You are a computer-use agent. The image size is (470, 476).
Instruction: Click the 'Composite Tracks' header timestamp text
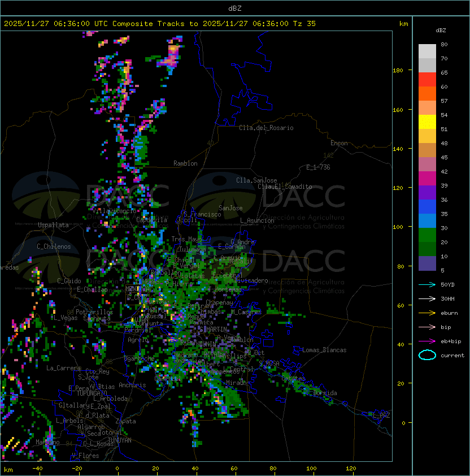click(x=160, y=24)
